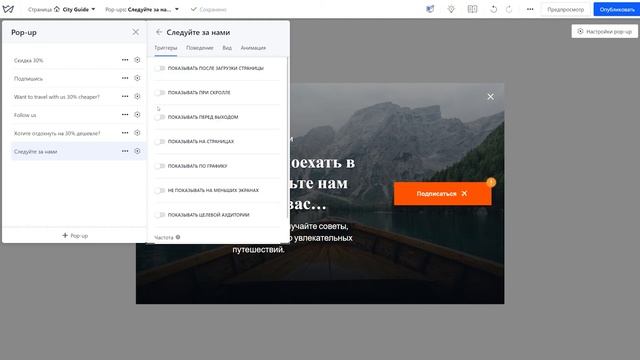Click the Сохранено saved status indicator
Screen dimensions: 640x360
(209, 9)
